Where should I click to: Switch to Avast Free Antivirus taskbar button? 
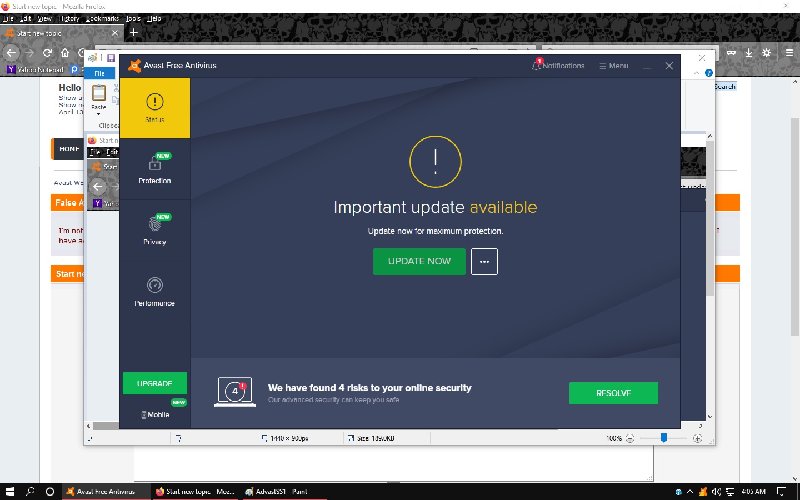coord(106,492)
